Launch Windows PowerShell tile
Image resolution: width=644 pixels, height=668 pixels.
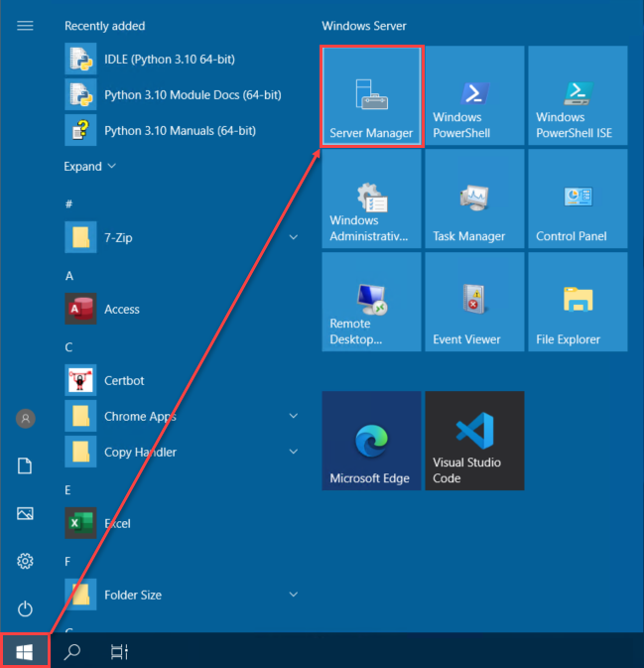[474, 96]
